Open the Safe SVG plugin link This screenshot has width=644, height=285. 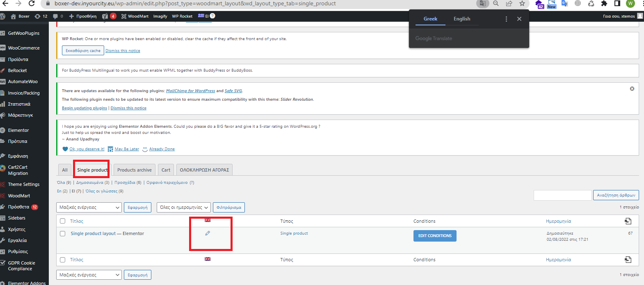coord(233,91)
